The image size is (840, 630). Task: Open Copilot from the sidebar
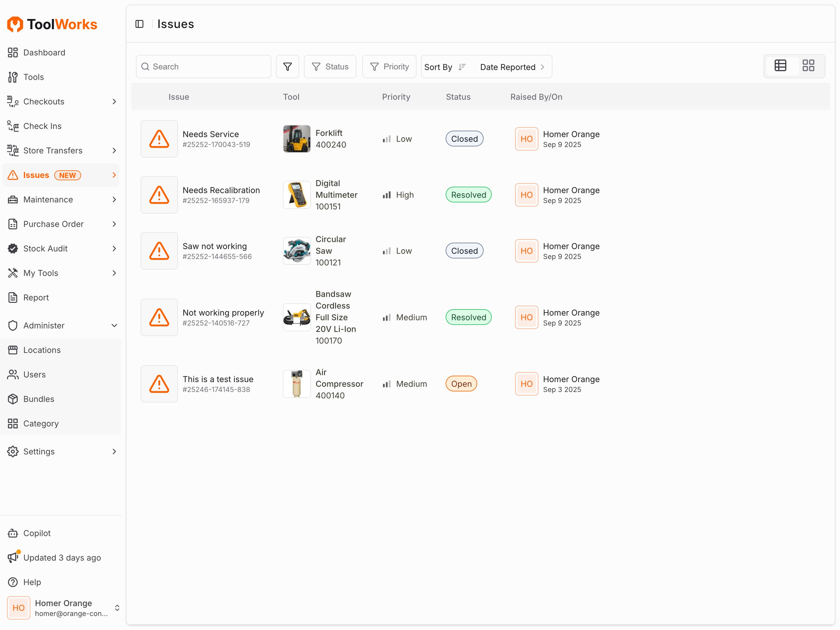(x=37, y=533)
